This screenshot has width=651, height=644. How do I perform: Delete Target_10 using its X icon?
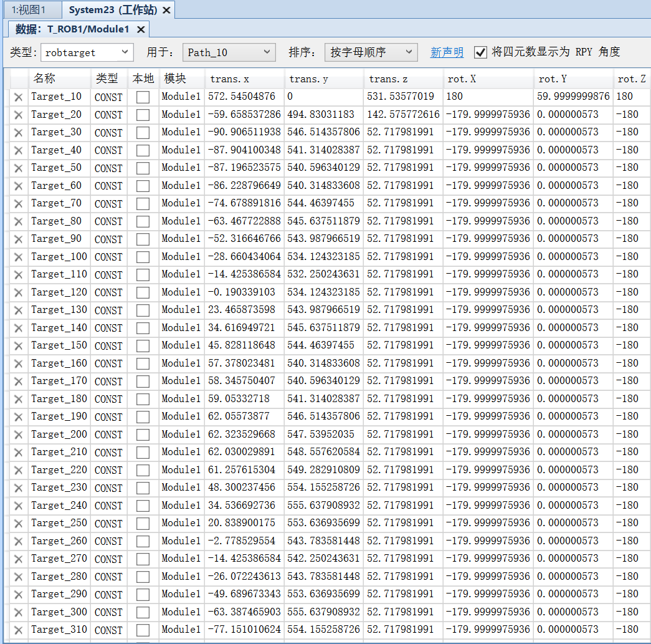pyautogui.click(x=18, y=97)
